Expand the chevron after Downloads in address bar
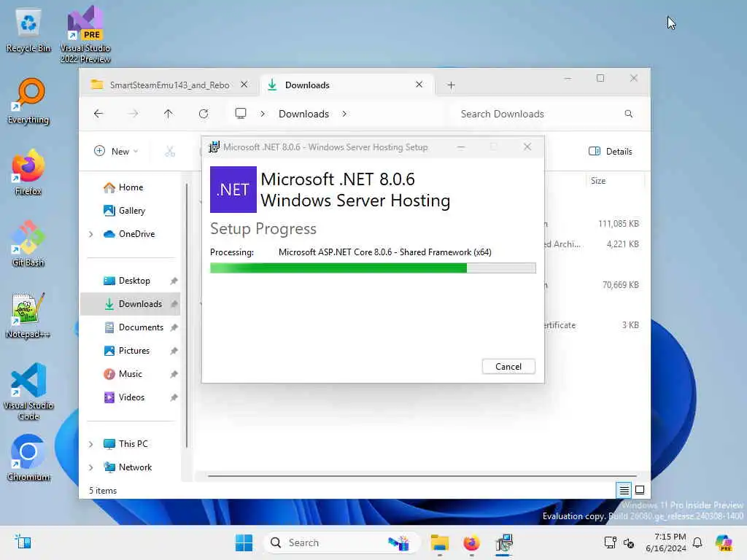This screenshot has height=560, width=747. click(x=344, y=114)
